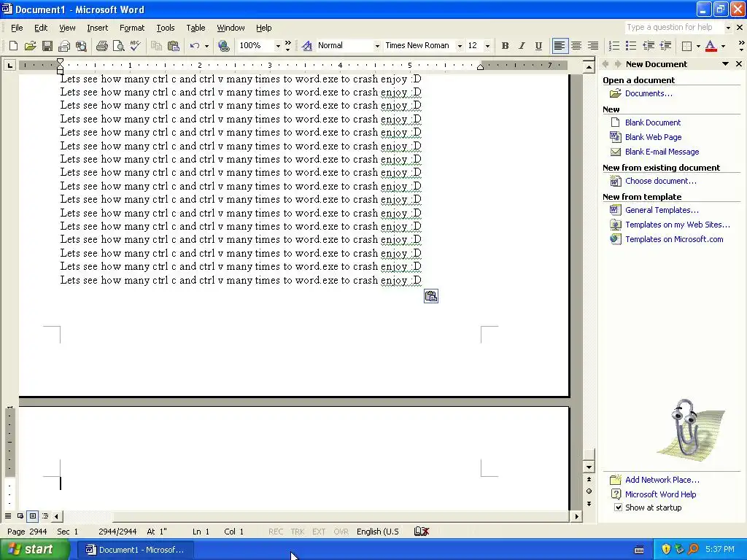Click the Copy toolbar icon

[x=156, y=46]
